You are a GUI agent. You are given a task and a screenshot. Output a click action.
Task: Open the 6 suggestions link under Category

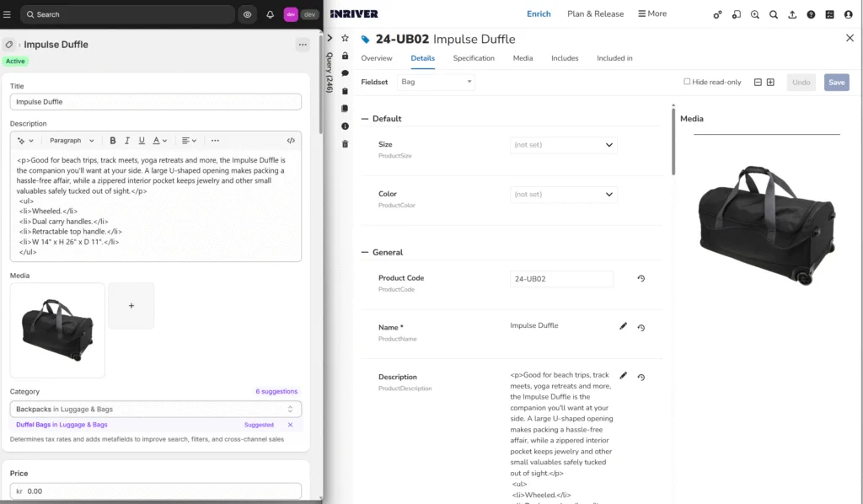coord(277,392)
